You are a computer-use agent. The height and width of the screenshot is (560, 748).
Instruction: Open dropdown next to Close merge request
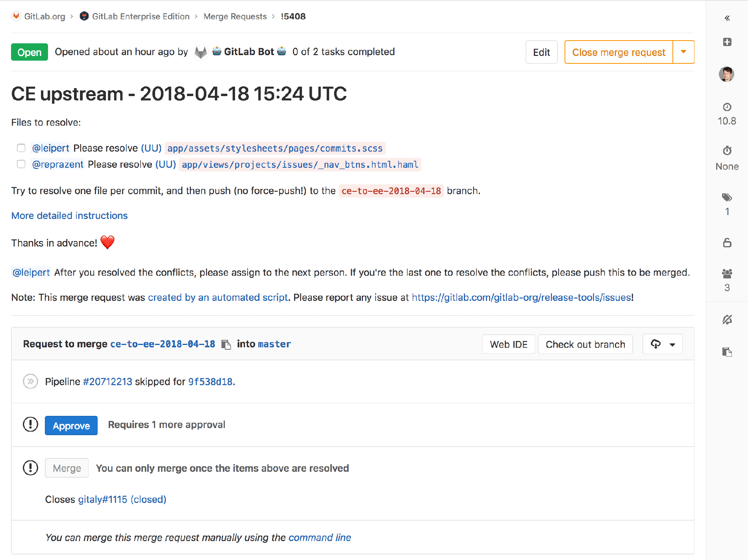click(683, 52)
